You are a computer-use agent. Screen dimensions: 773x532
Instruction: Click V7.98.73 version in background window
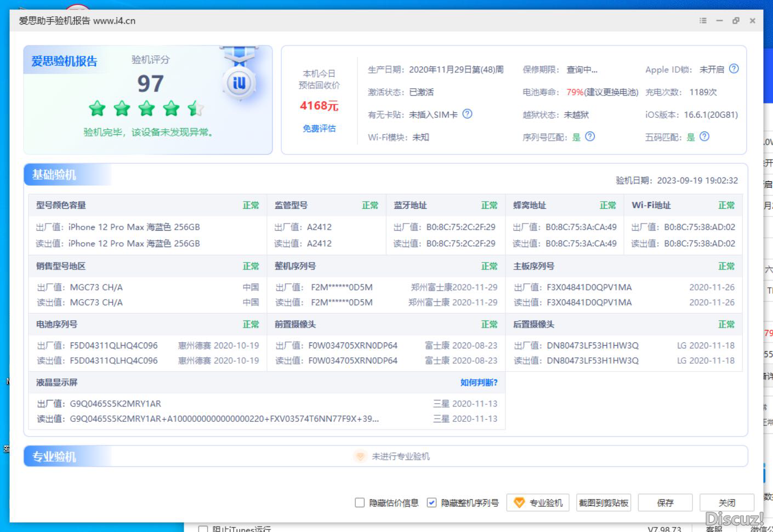click(x=664, y=529)
